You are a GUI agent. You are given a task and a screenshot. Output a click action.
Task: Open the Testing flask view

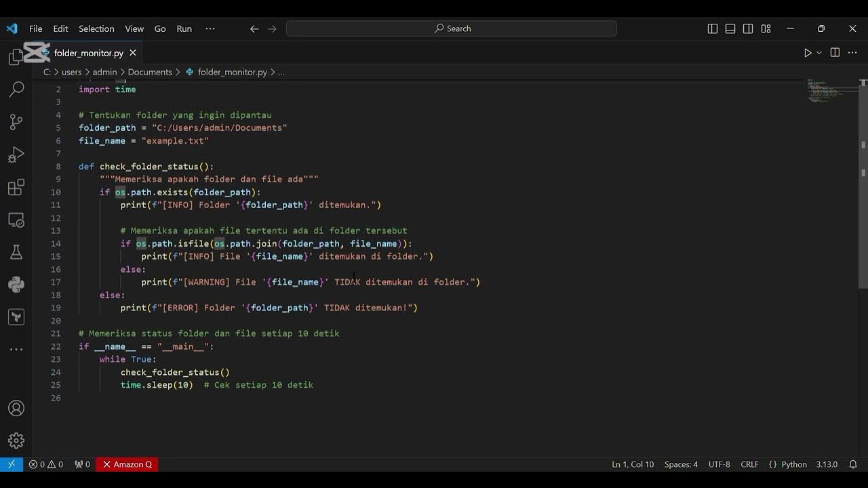16,252
